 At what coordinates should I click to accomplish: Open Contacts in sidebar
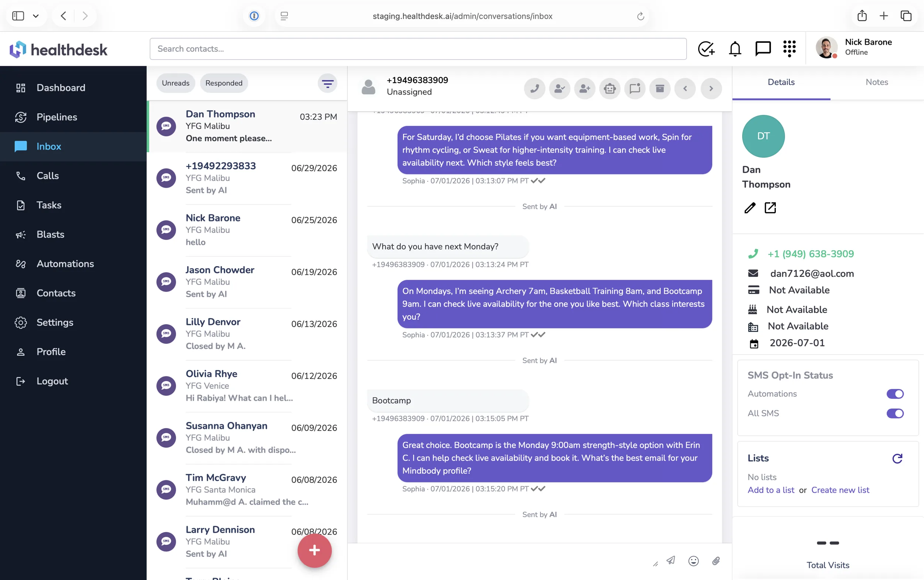click(73, 293)
